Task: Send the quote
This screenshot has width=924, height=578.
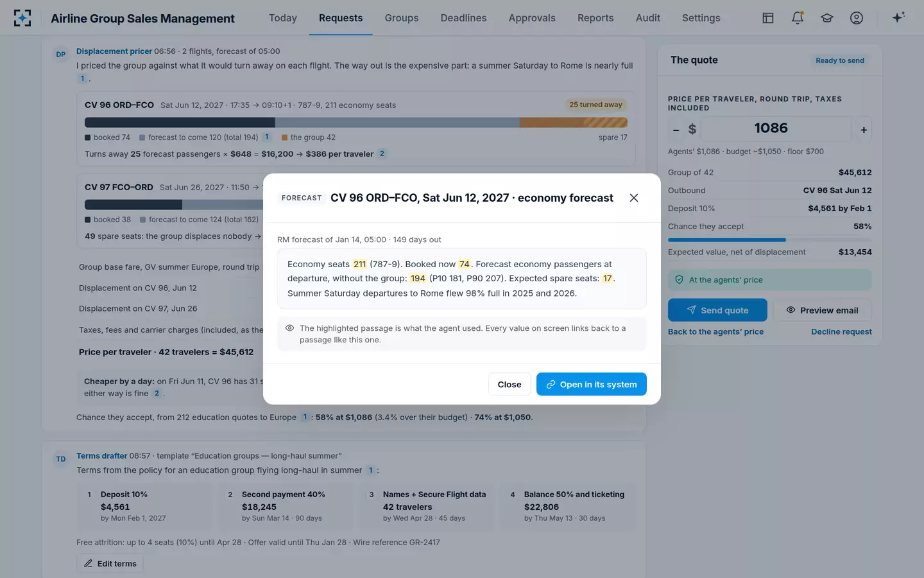Action: [717, 310]
